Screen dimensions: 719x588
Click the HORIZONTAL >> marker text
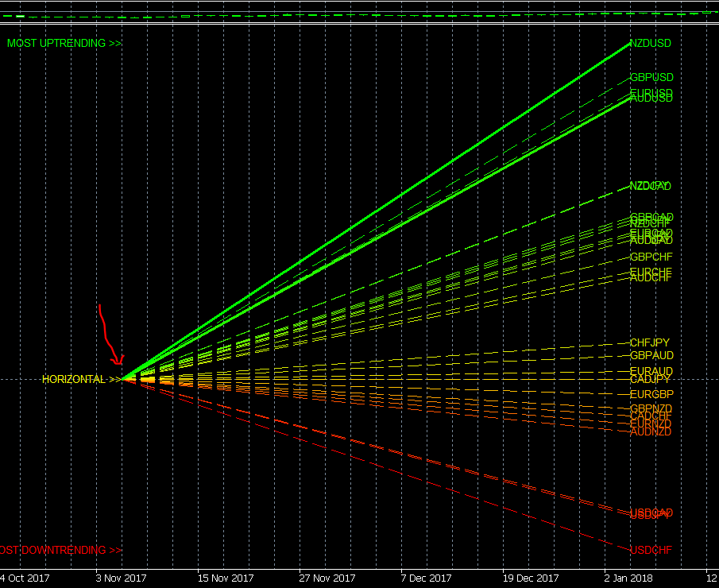coord(81,380)
